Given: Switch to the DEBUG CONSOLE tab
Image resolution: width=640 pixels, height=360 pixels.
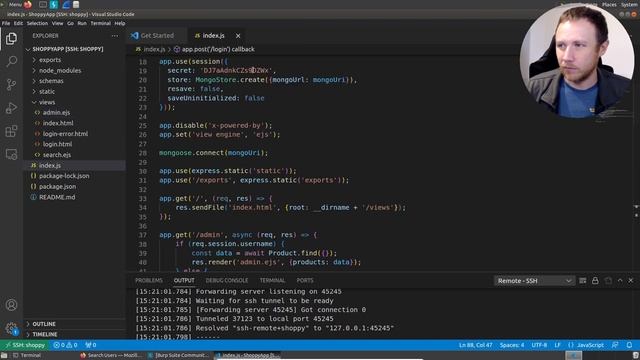Looking at the screenshot, I should [x=227, y=281].
